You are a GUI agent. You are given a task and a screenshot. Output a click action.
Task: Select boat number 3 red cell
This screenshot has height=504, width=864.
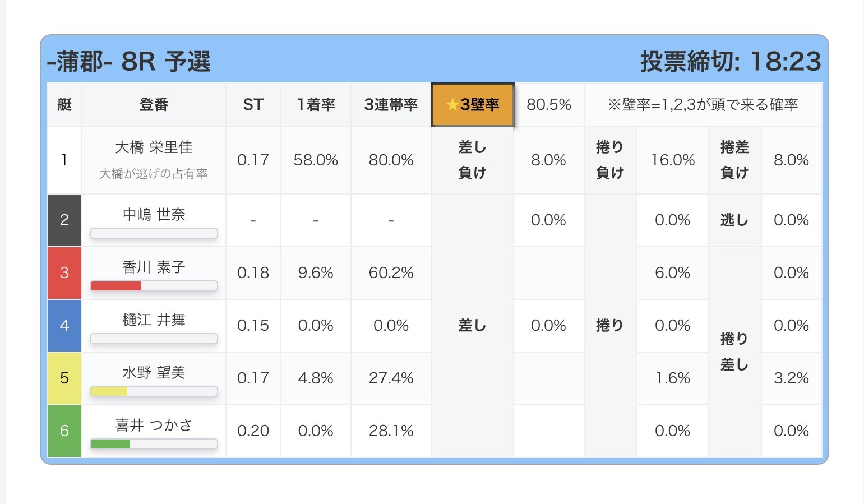[x=64, y=273]
